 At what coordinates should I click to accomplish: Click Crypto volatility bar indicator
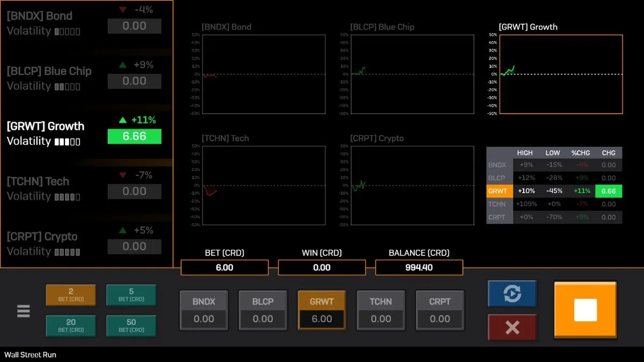(x=67, y=252)
